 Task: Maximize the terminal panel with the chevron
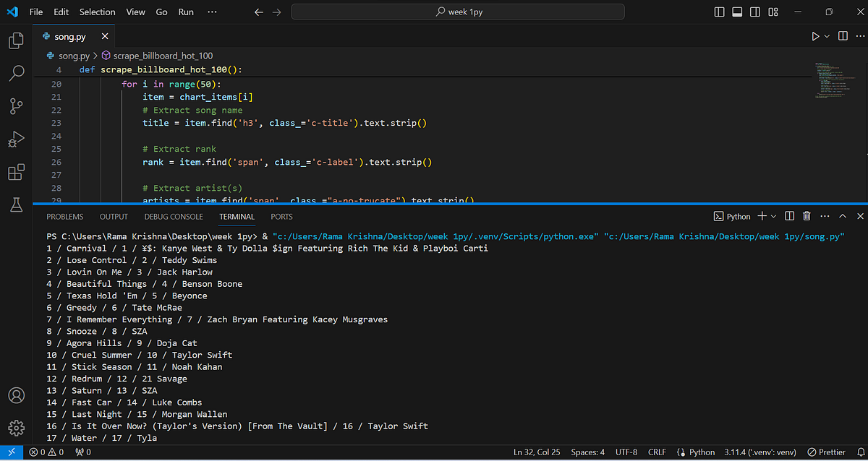click(x=842, y=215)
